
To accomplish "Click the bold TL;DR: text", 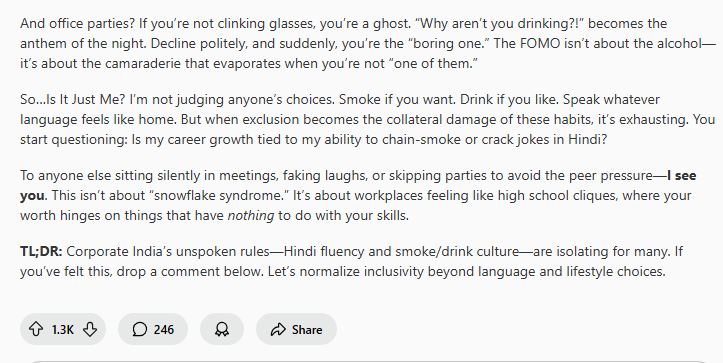I will [41, 251].
